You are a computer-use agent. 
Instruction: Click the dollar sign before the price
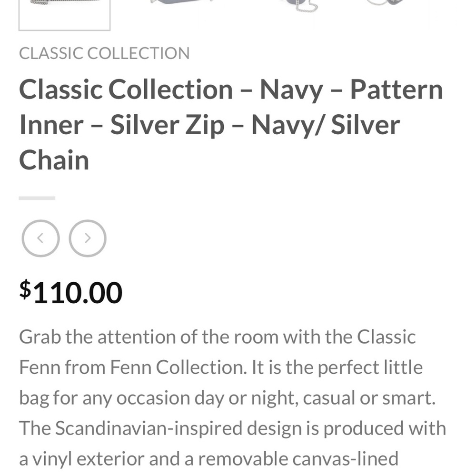[25, 289]
